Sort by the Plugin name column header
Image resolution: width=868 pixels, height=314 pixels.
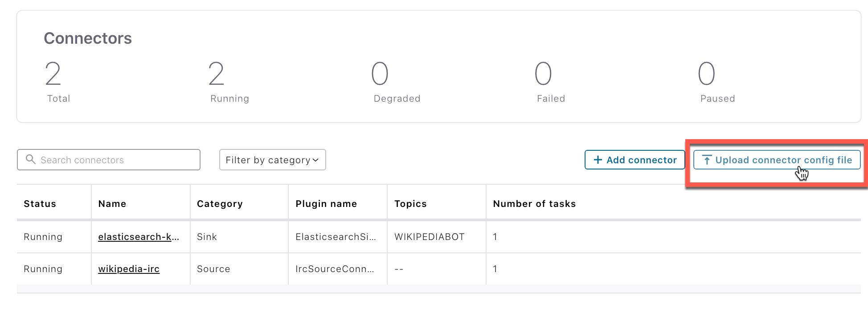[x=326, y=204]
